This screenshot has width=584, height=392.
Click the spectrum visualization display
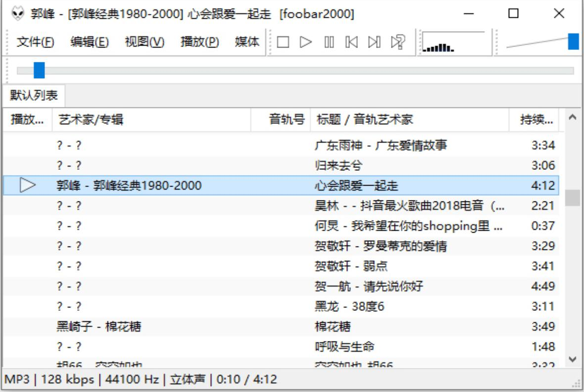454,42
